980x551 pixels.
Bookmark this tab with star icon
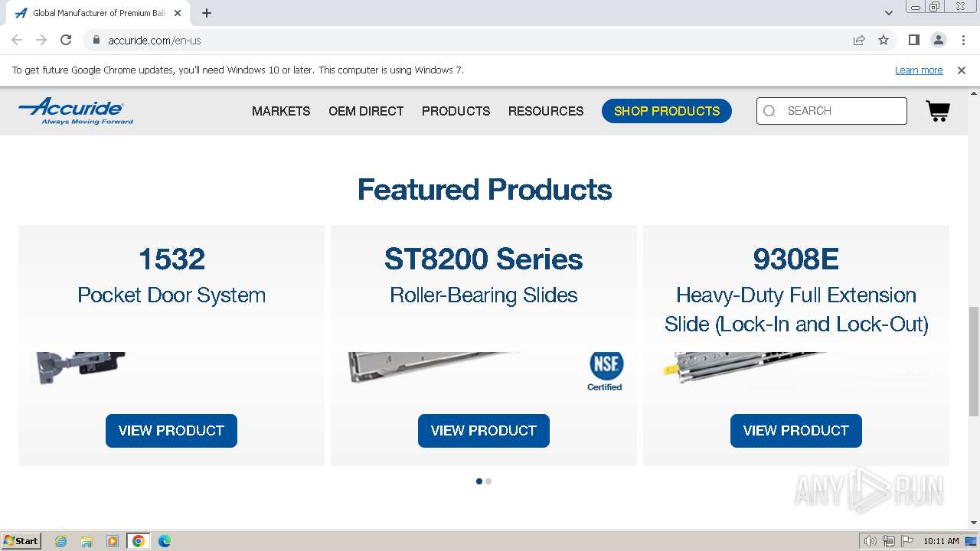884,40
